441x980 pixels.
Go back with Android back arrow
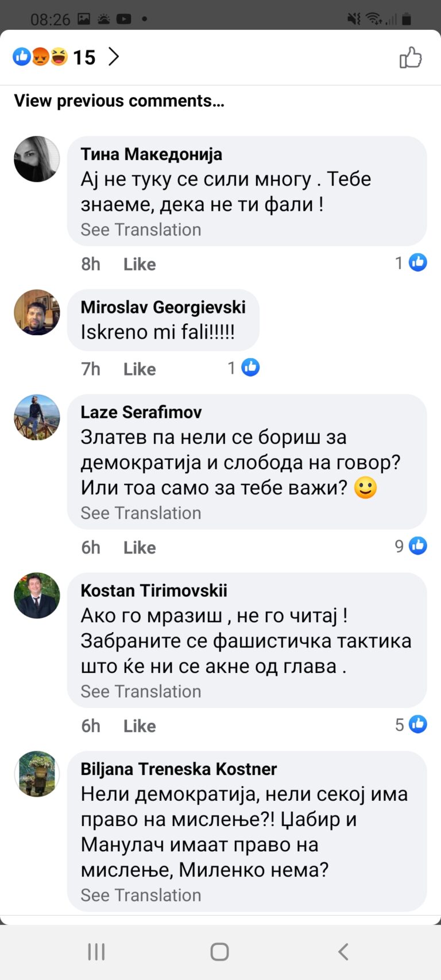point(343,952)
